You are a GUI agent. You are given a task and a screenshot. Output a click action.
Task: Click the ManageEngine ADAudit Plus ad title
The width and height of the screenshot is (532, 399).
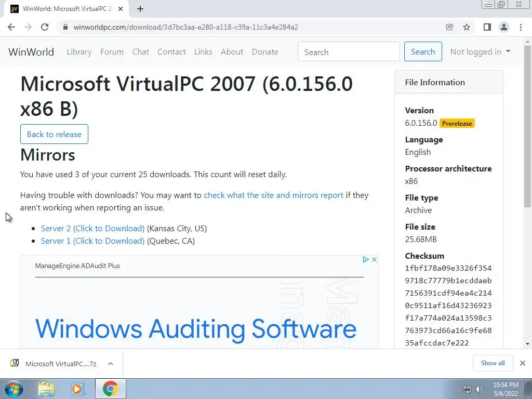point(77,265)
